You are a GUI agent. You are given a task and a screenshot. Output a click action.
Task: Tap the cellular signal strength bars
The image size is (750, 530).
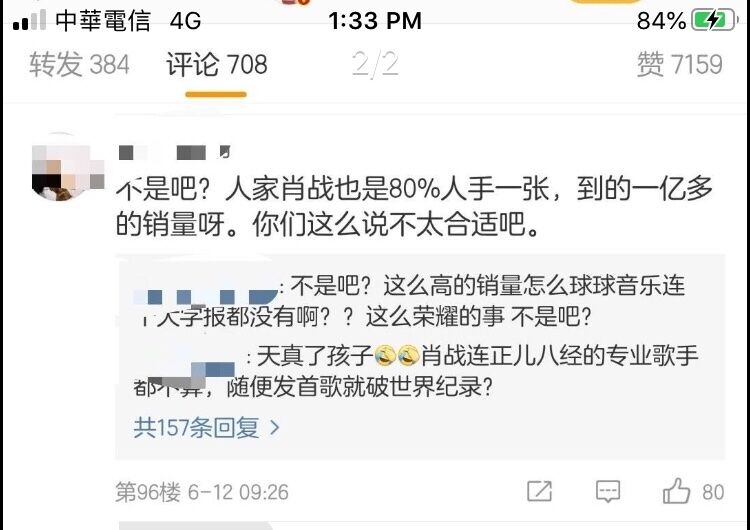tap(30, 21)
